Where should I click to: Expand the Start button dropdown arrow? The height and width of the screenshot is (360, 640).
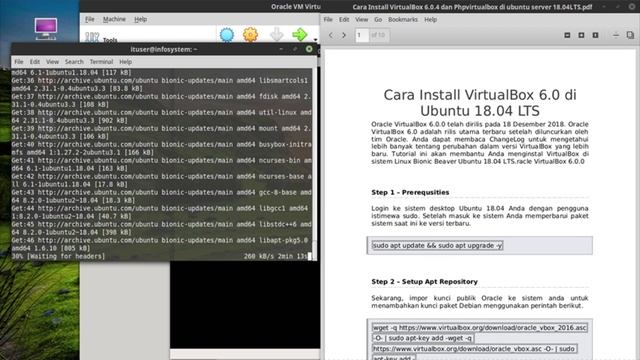(315, 40)
